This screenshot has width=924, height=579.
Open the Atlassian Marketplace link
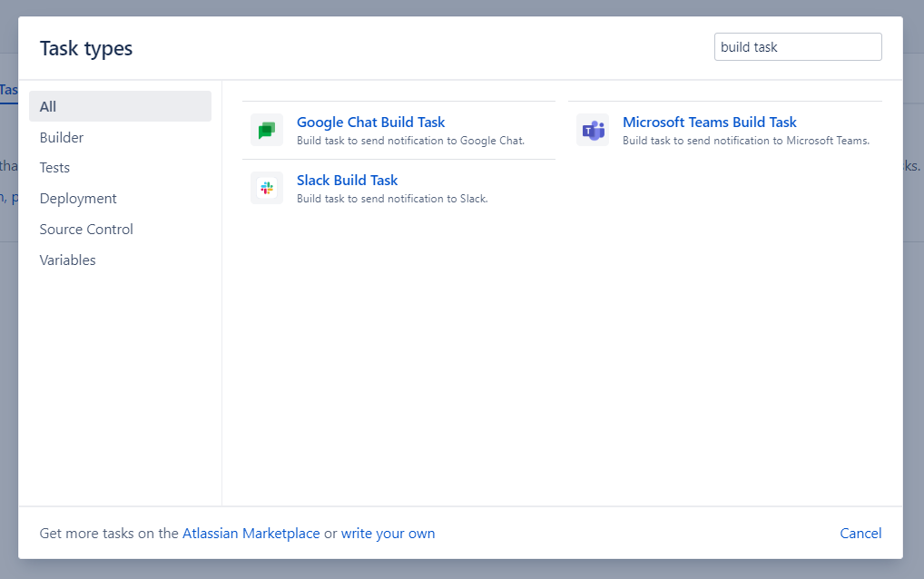coord(251,534)
